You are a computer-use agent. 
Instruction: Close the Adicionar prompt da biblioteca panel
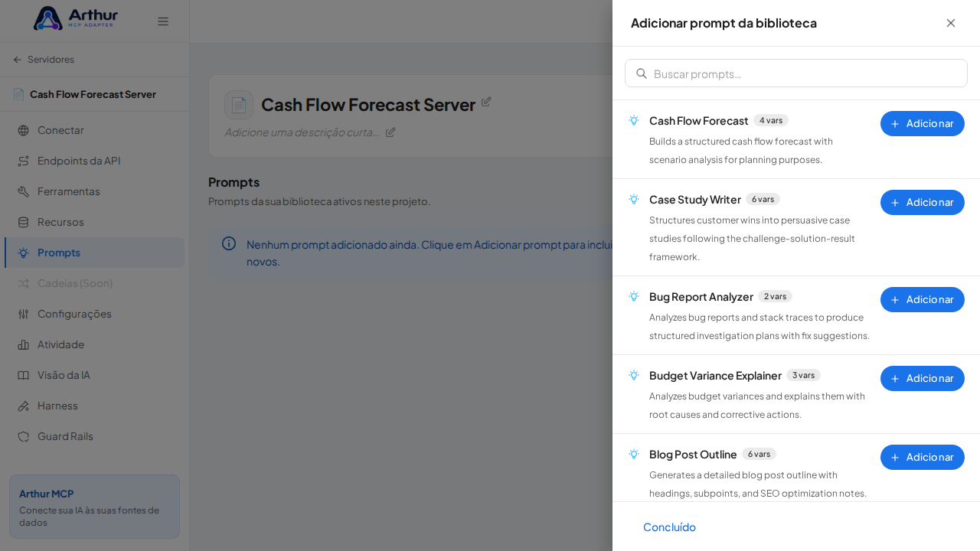tap(951, 23)
